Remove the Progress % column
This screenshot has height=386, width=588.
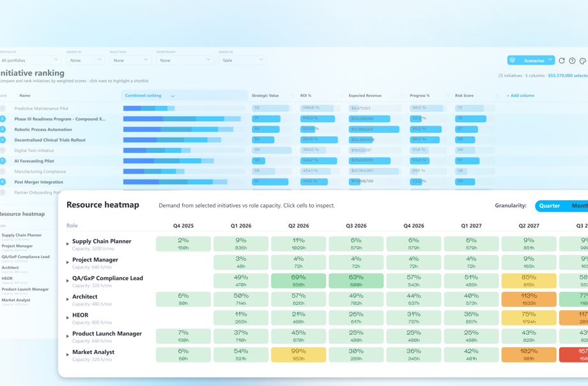click(x=448, y=96)
